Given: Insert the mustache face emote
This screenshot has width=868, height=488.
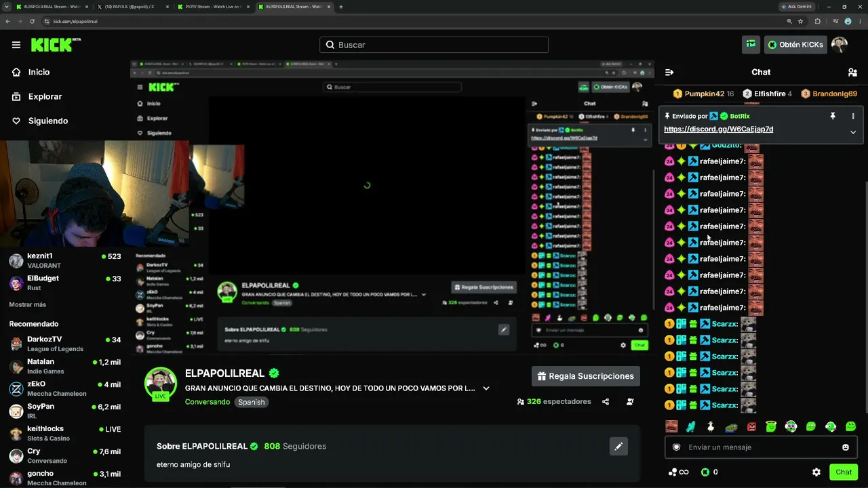Looking at the screenshot, I should 671,426.
